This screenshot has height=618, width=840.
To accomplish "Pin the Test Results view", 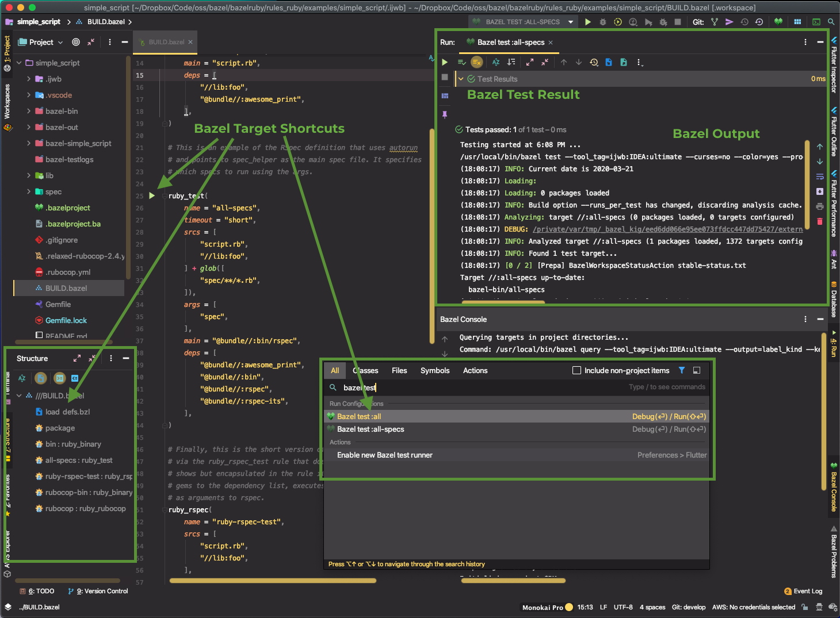I will [x=445, y=114].
